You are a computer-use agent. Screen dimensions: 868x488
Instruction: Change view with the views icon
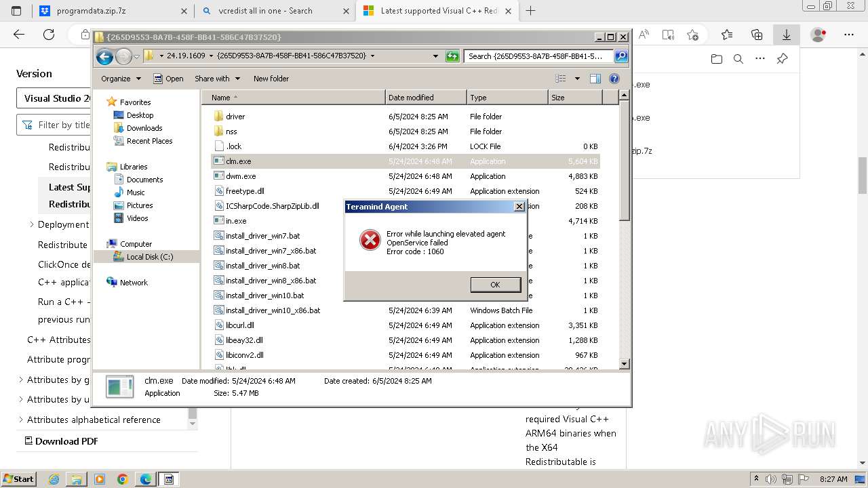pos(561,79)
